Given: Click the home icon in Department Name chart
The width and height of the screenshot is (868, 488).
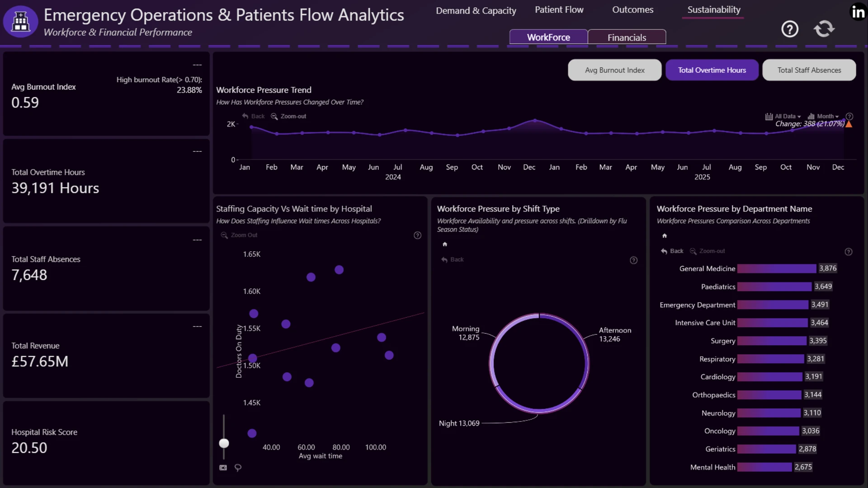Looking at the screenshot, I should [x=665, y=235].
